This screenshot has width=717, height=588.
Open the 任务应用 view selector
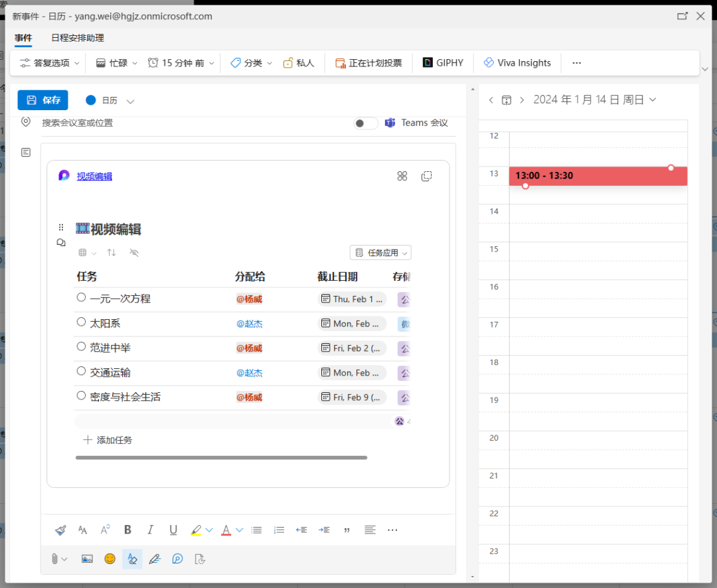380,252
